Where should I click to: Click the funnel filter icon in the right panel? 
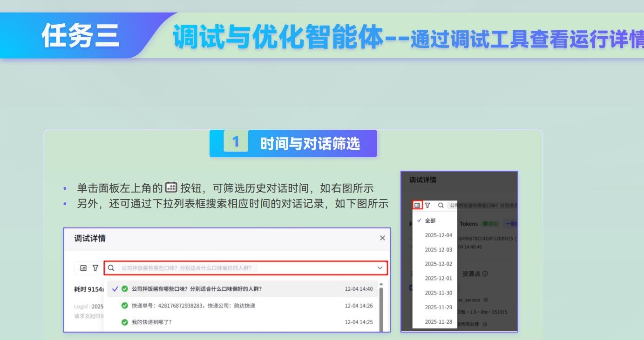pyautogui.click(x=427, y=205)
